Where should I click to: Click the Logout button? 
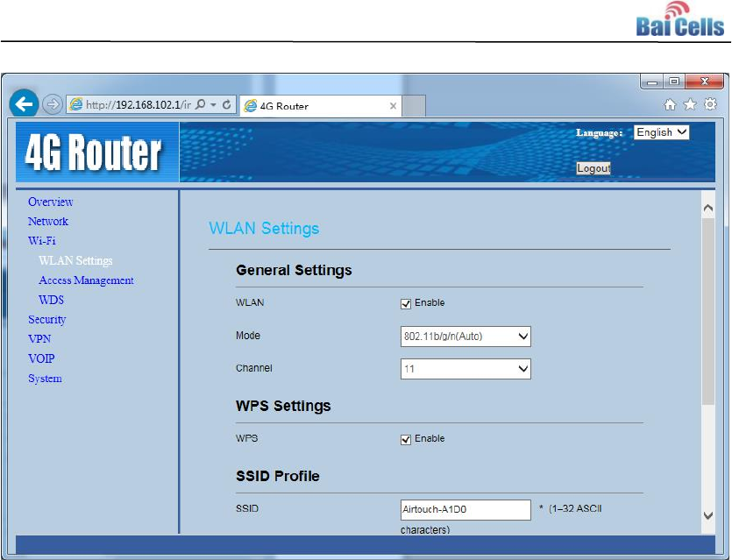click(x=593, y=168)
